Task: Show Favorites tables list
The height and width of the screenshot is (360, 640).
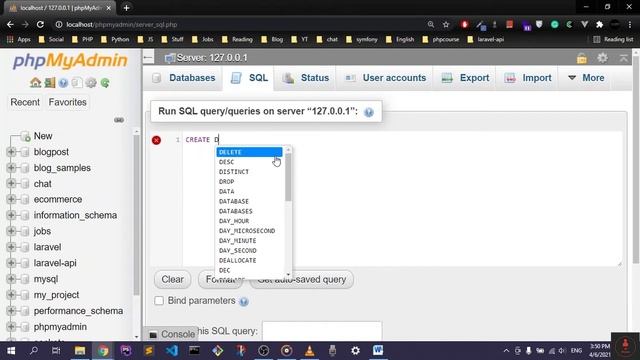Action: tap(68, 102)
